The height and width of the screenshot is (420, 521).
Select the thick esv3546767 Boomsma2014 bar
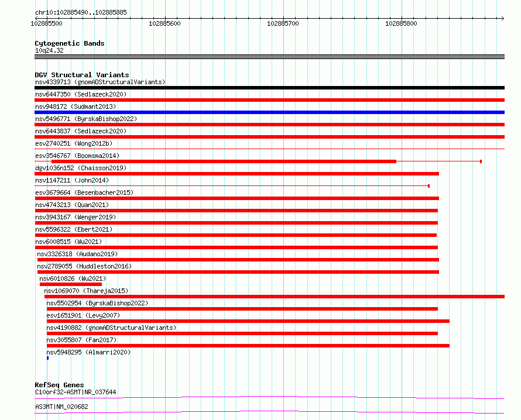(x=224, y=161)
